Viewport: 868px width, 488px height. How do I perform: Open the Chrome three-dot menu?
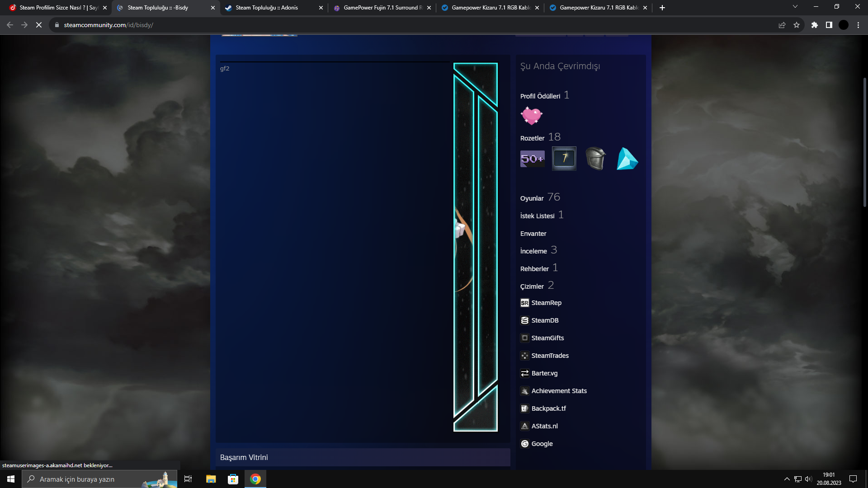pyautogui.click(x=858, y=25)
